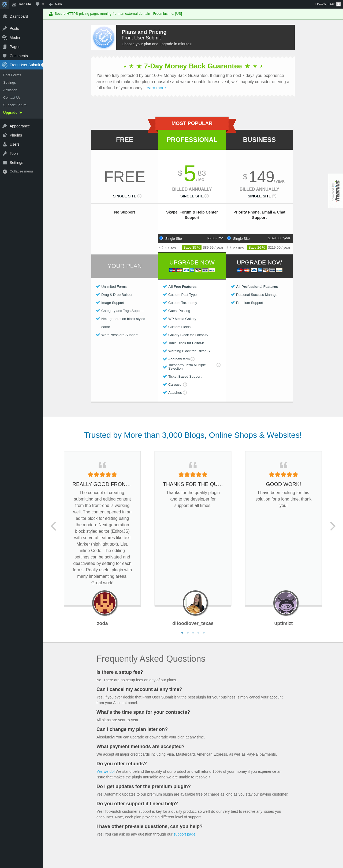Click the zoda reviewer avatar
Screen dimensions: 343x868
click(105, 603)
